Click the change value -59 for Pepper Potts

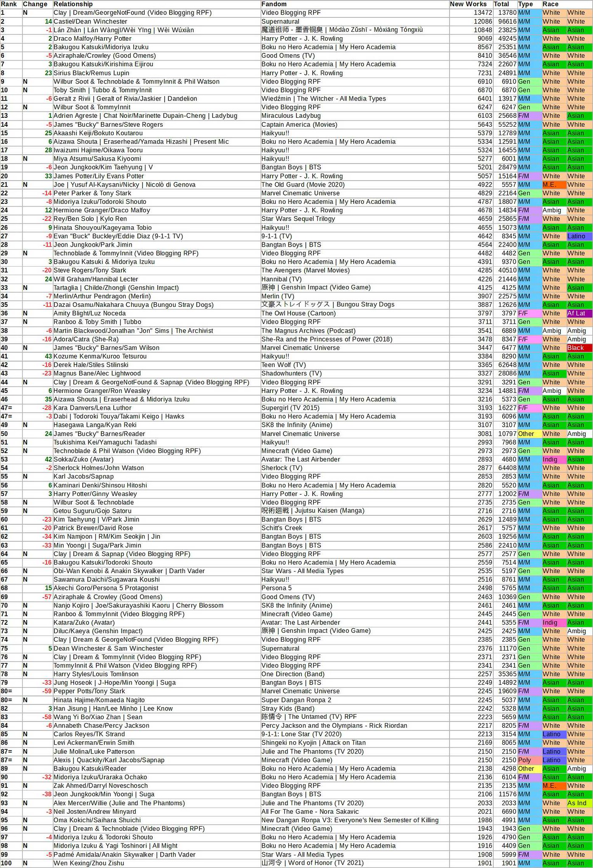coord(37,691)
